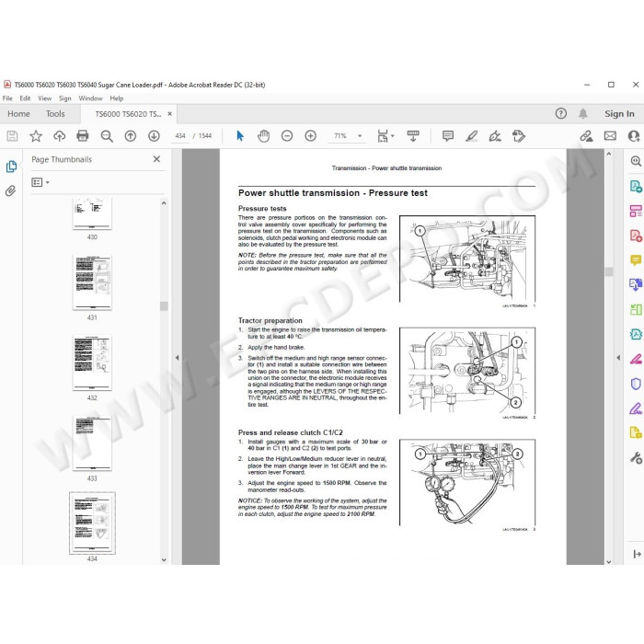Screen dimensions: 644x644
Task: Collapse the left navigation pane arrow
Action: click(x=177, y=358)
